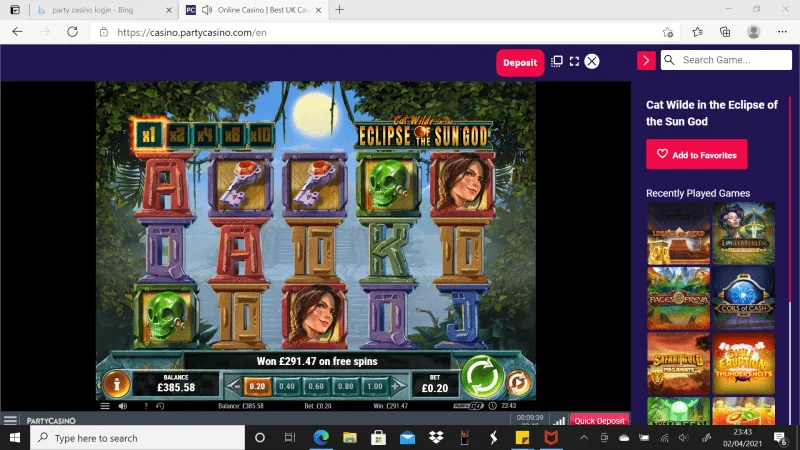Viewport: 800px width, 450px height.
Task: Select the 0.60 bet option
Action: (316, 386)
